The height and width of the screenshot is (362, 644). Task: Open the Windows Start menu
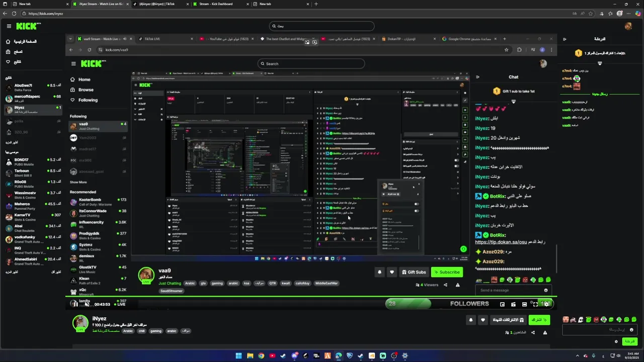point(238,356)
